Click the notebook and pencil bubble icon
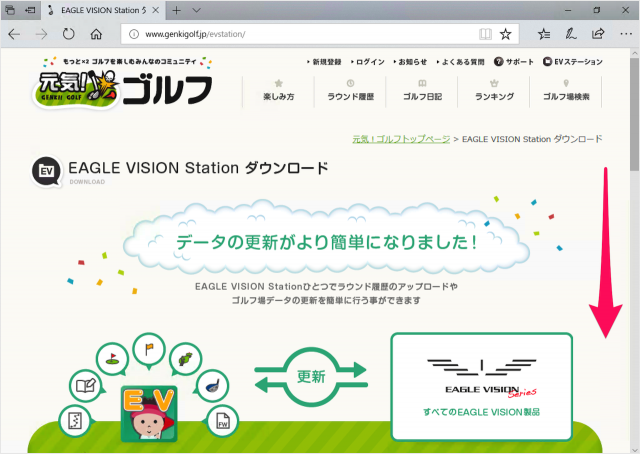640x454 pixels. [x=85, y=386]
